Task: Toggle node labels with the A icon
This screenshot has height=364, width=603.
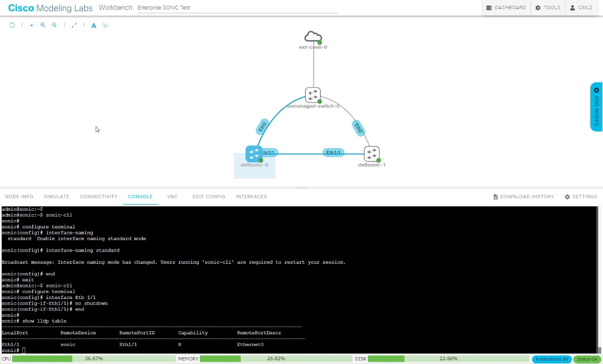Action: coord(93,25)
